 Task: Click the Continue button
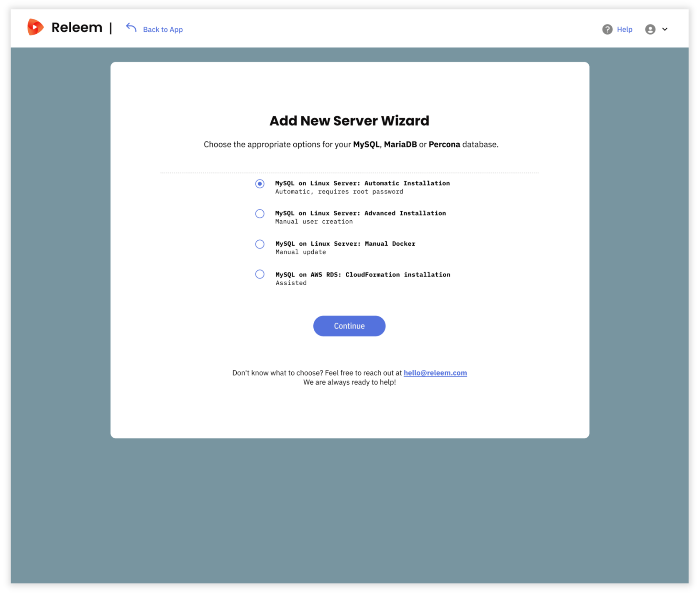pos(349,326)
